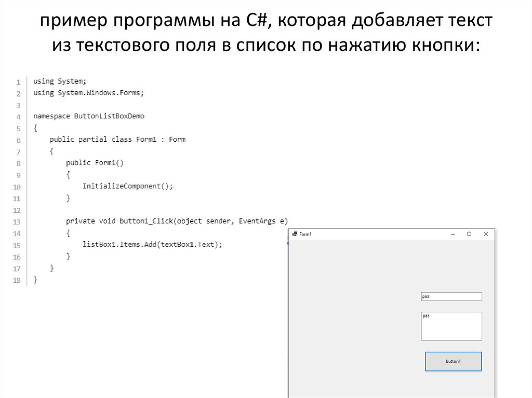Click line number 1 in the gutter

coord(18,83)
